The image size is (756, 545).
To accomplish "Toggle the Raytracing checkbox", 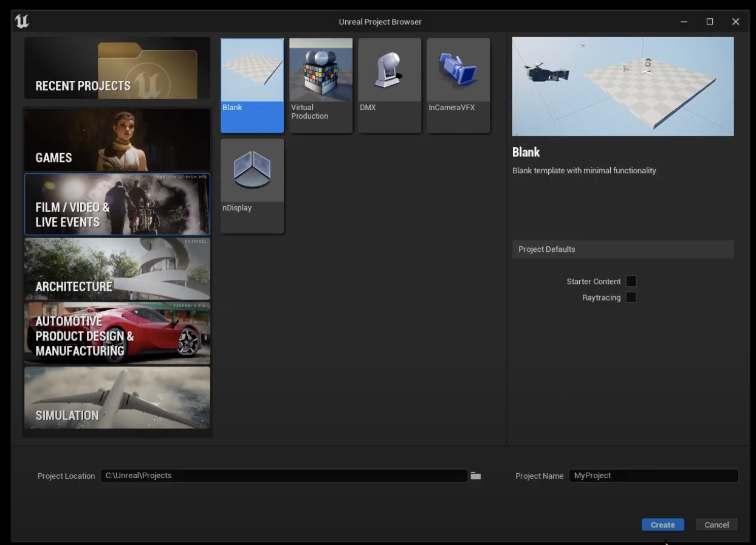I will 631,297.
